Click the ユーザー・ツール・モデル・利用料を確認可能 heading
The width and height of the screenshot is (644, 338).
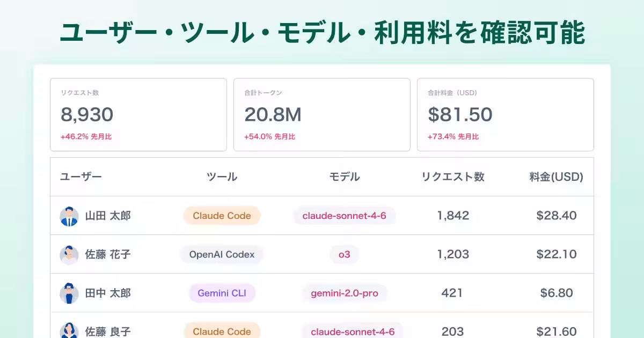[x=322, y=33]
